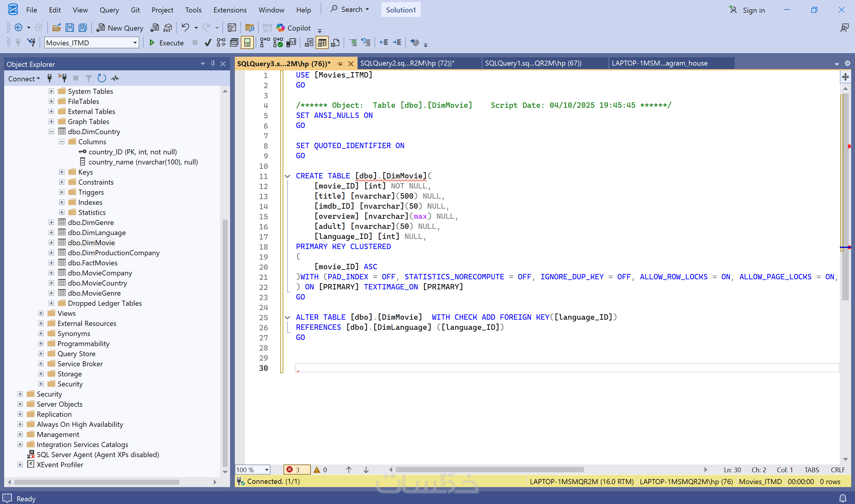The width and height of the screenshot is (855, 504).
Task: Click Sign in
Action: (747, 10)
